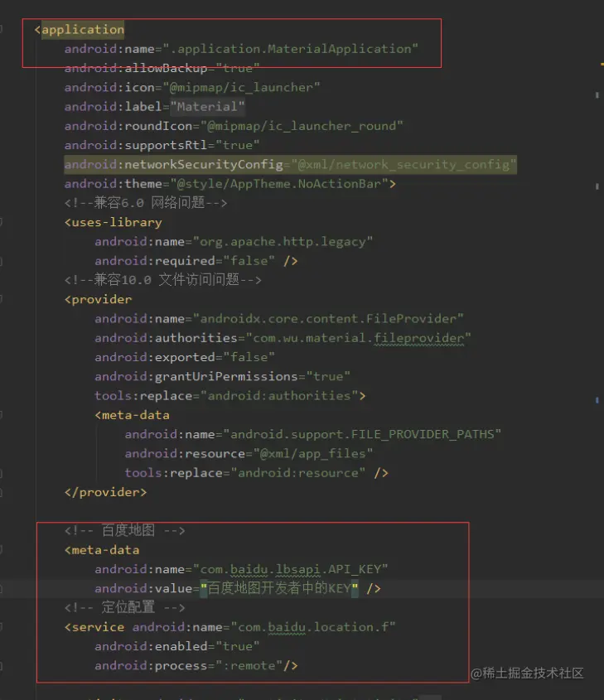Screen dimensions: 604x700
Task: Select the "com.baidu.lbsapi.API_KEY" name value
Action: pos(290,569)
